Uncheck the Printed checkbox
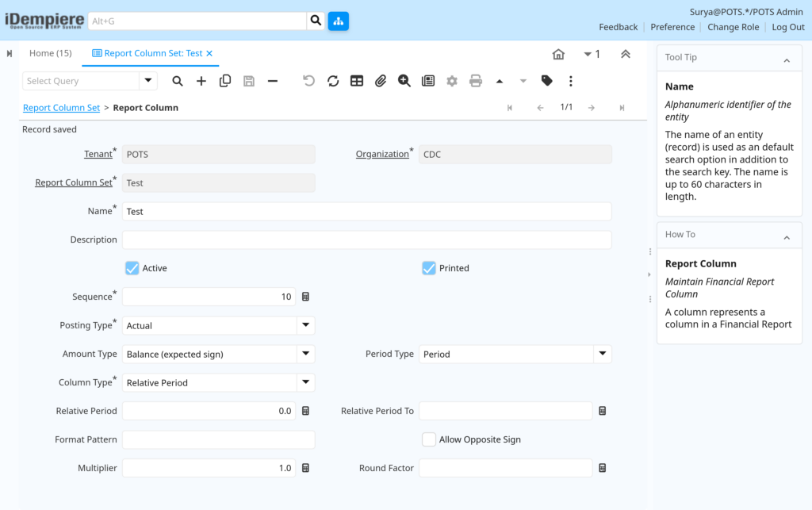The image size is (812, 510). pyautogui.click(x=429, y=268)
